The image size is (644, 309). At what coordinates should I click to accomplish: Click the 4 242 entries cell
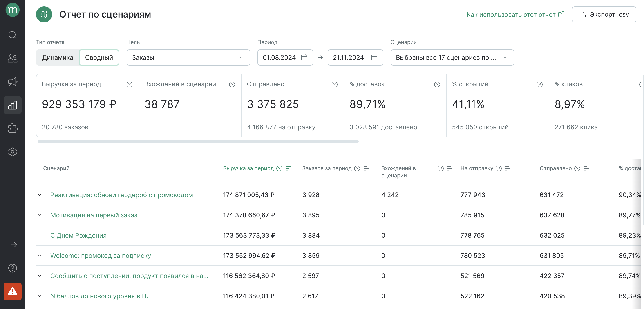(x=390, y=195)
